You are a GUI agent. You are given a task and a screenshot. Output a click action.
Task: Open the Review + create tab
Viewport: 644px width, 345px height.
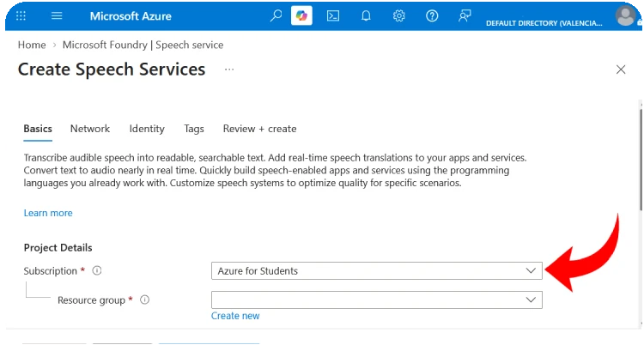(259, 129)
